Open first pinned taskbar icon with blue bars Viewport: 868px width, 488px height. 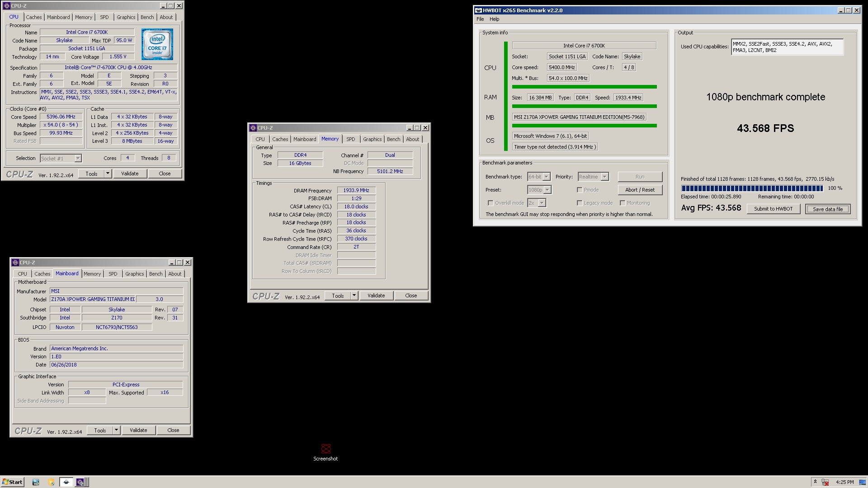36,482
